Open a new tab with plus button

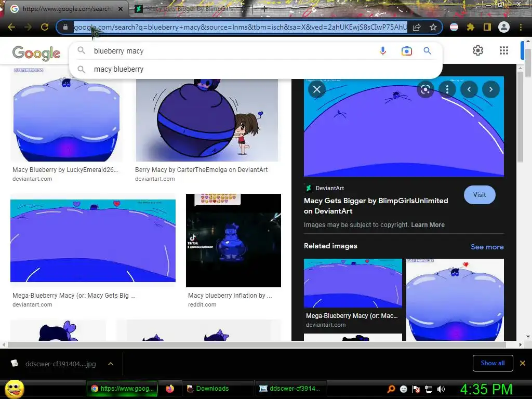pos(264,9)
